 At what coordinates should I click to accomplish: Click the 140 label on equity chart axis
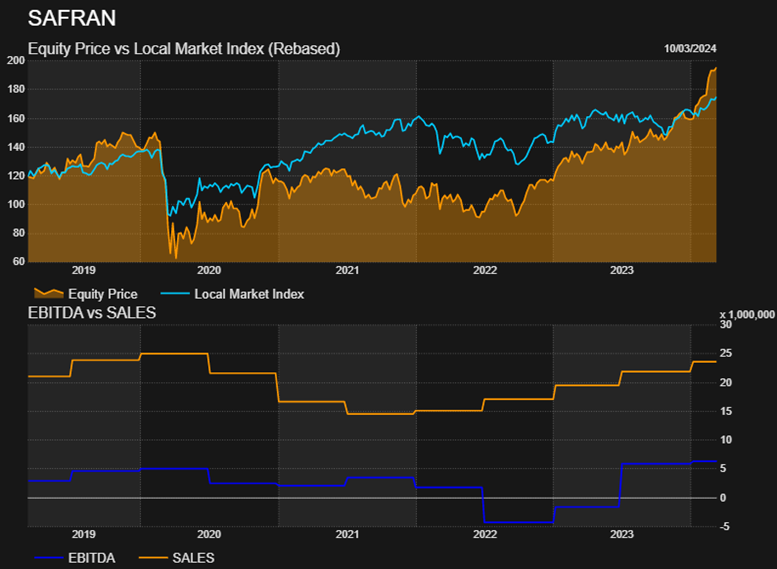[x=16, y=147]
